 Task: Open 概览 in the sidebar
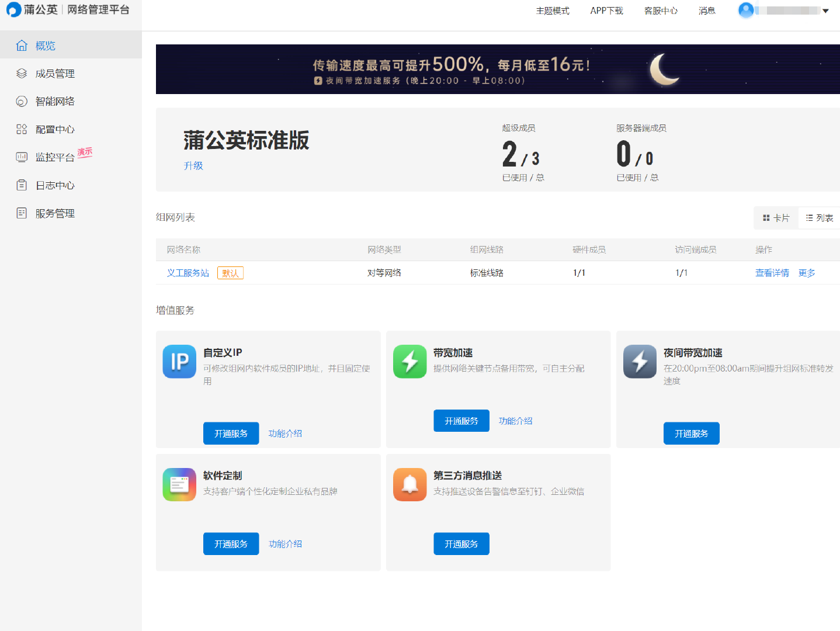[71, 46]
